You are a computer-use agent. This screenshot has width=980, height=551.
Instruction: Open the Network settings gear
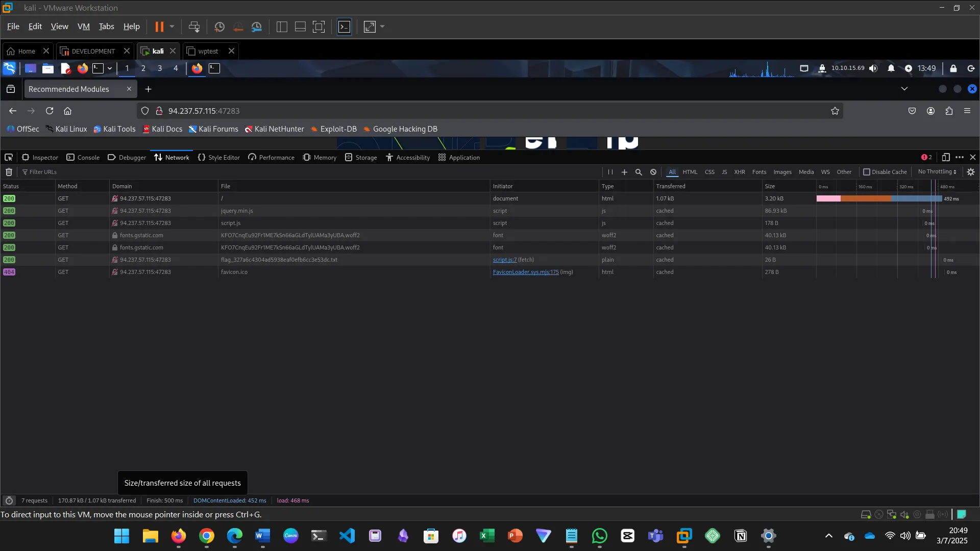tap(971, 172)
